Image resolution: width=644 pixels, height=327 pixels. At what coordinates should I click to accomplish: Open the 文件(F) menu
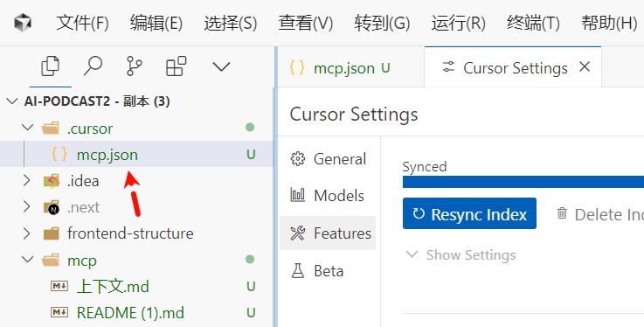click(x=82, y=23)
